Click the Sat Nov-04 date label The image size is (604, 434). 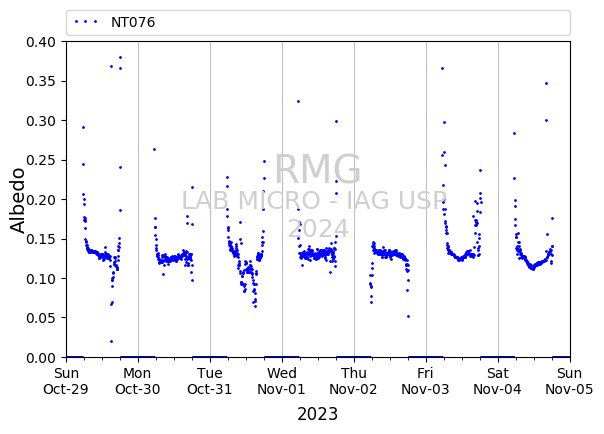coord(498,381)
